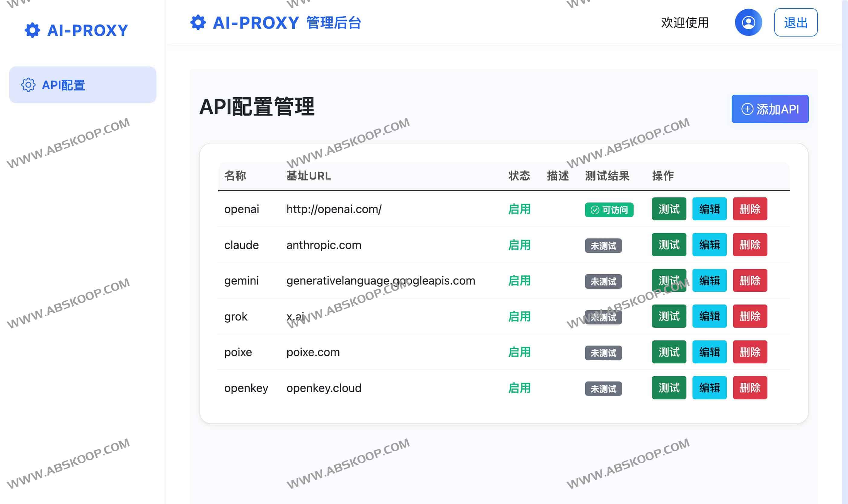The width and height of the screenshot is (848, 504).
Task: Click the anthropic.com URL cell
Action: [323, 245]
